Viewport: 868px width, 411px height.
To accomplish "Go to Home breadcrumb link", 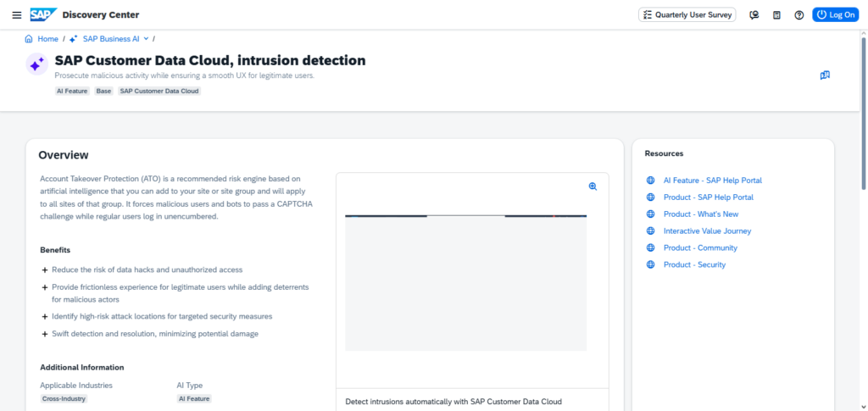I will click(47, 39).
